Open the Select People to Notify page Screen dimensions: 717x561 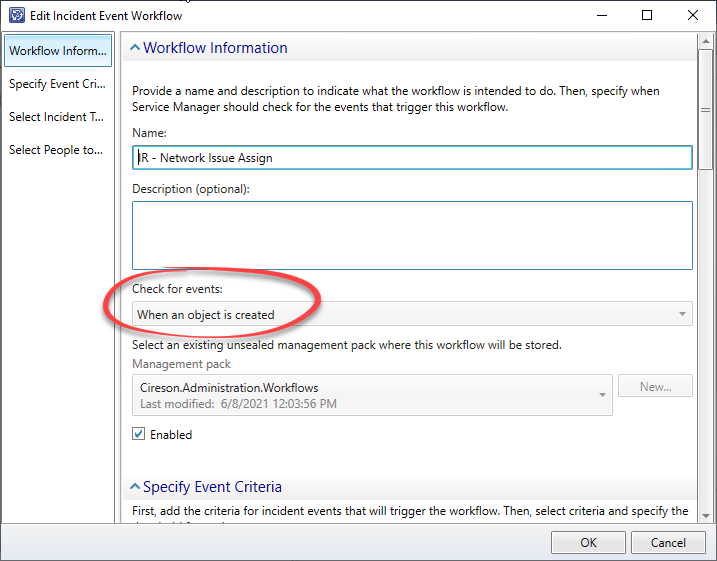pos(57,150)
